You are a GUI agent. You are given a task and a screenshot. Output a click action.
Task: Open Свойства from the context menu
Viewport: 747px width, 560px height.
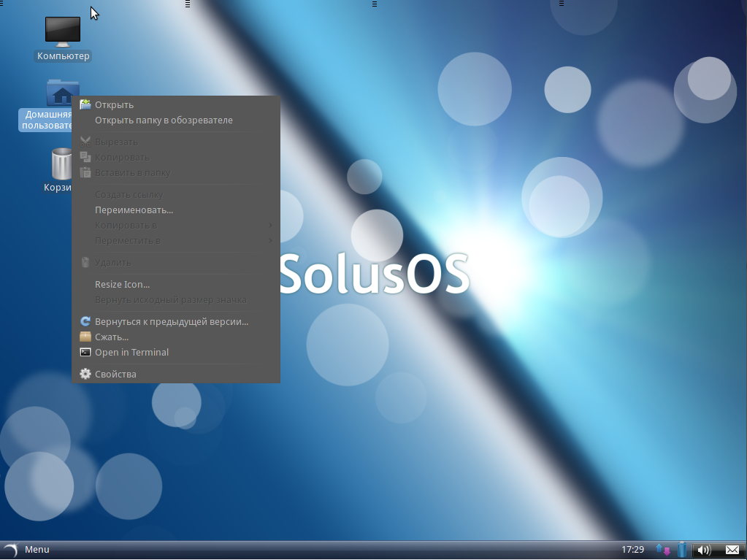[176, 375]
